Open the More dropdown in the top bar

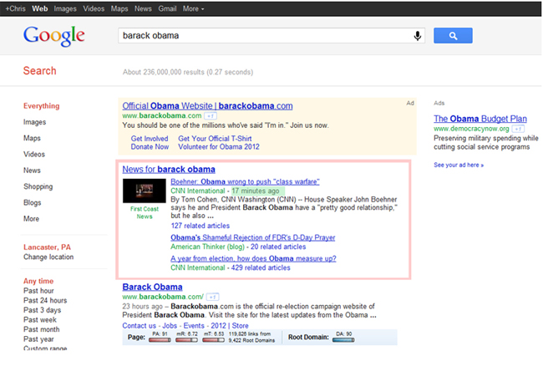point(193,8)
